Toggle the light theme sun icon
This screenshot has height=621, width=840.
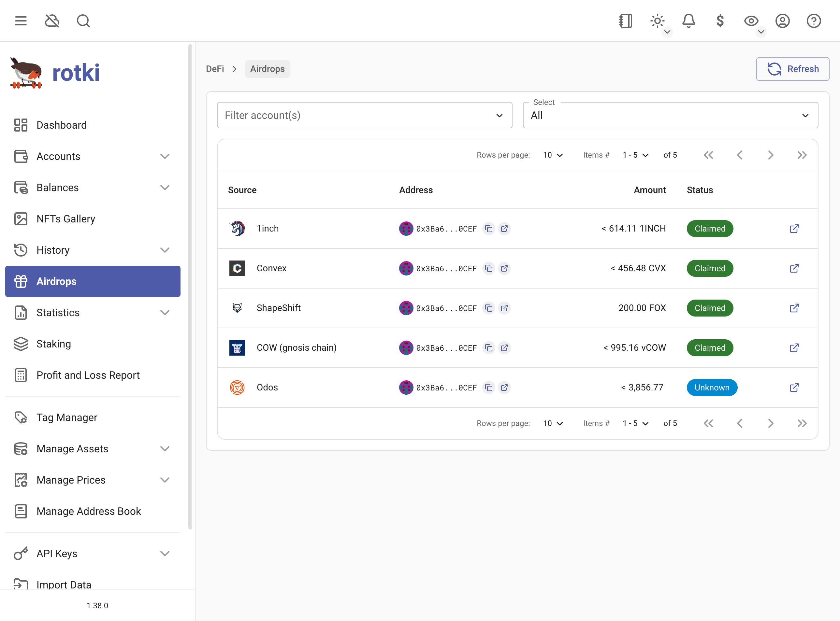tap(657, 21)
